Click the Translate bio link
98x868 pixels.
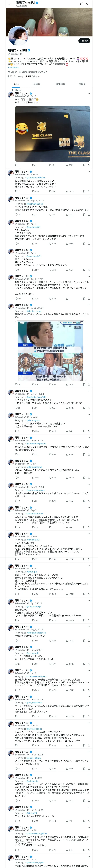14,67
